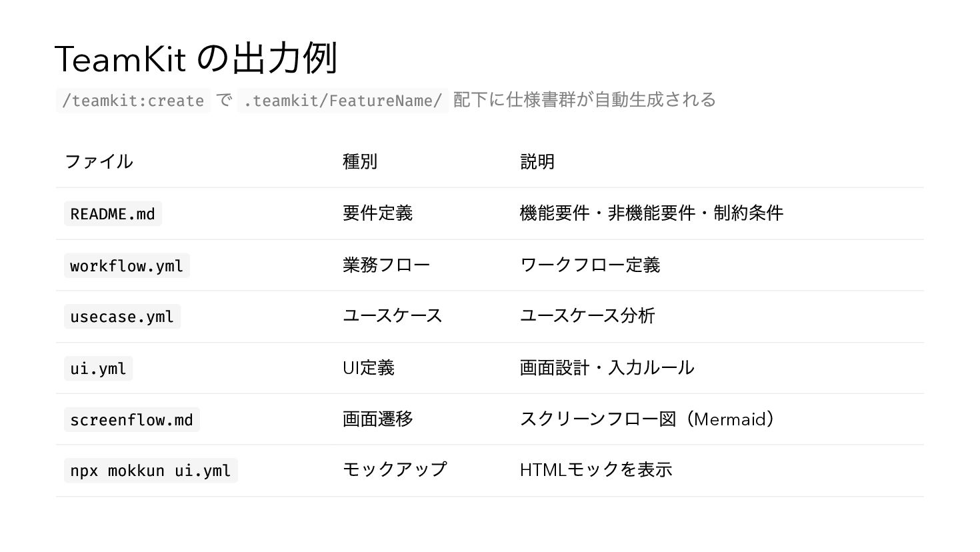
Task: Click the ワークフロー定義 description
Action: point(589,265)
